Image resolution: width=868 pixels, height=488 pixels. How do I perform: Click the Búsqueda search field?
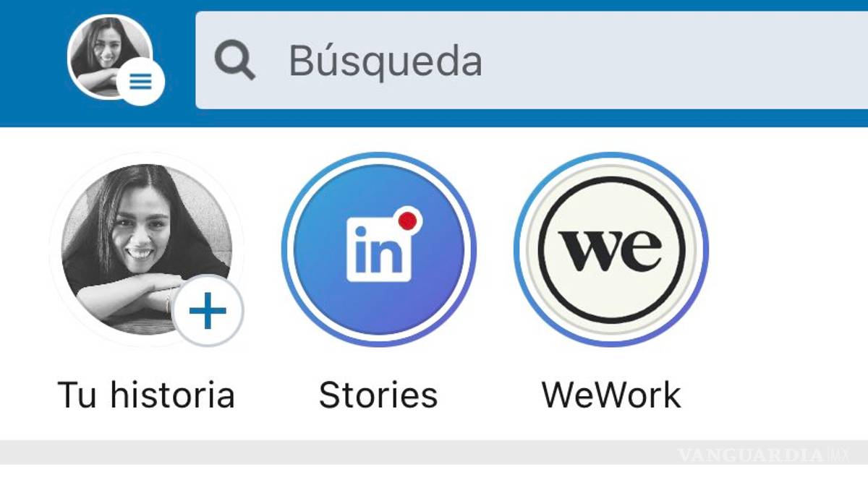532,60
